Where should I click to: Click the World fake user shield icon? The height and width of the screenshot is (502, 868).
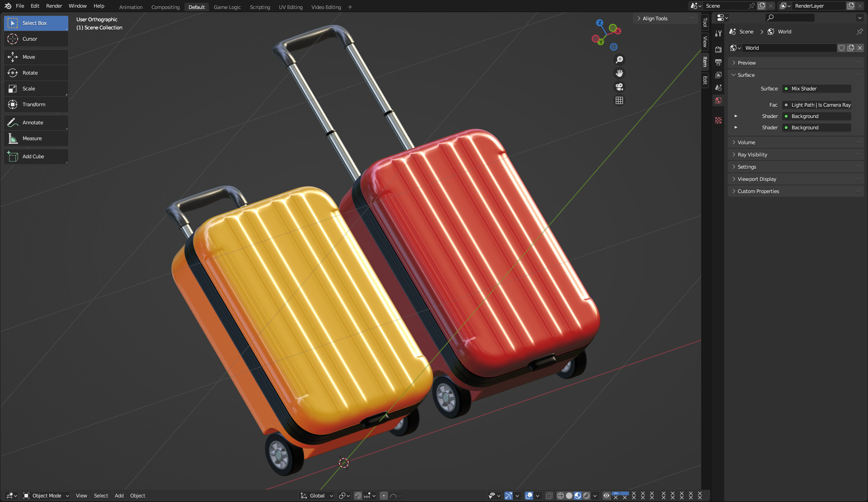[x=841, y=48]
